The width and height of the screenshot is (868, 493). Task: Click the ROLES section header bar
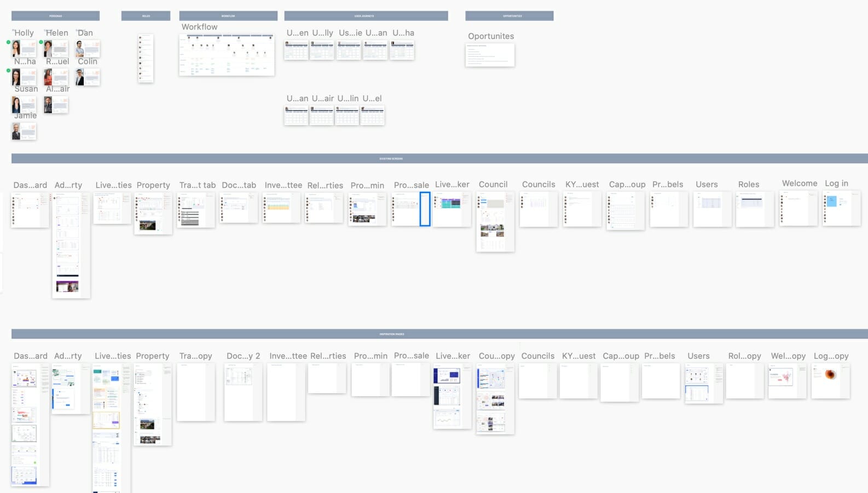click(x=146, y=16)
